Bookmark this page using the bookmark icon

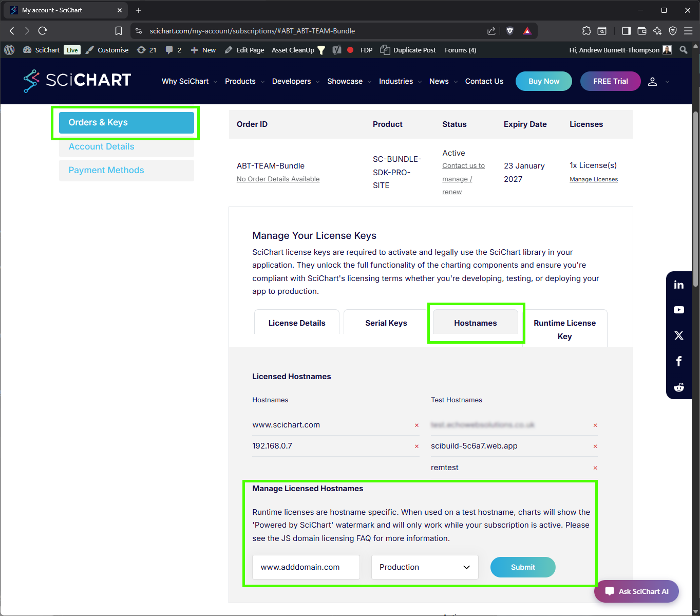coord(119,31)
